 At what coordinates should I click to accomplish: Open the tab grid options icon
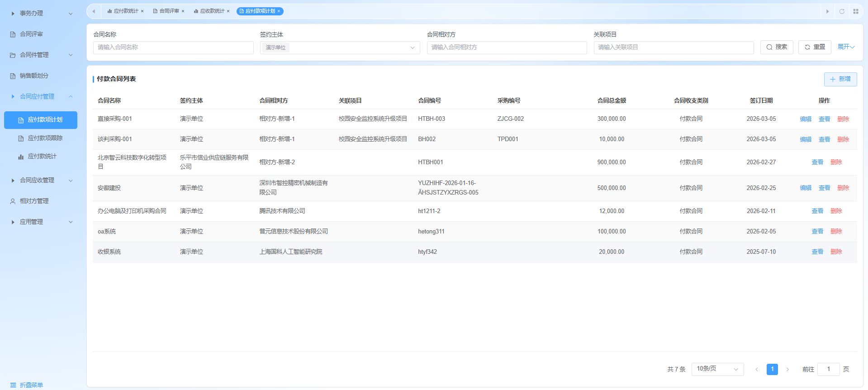856,11
